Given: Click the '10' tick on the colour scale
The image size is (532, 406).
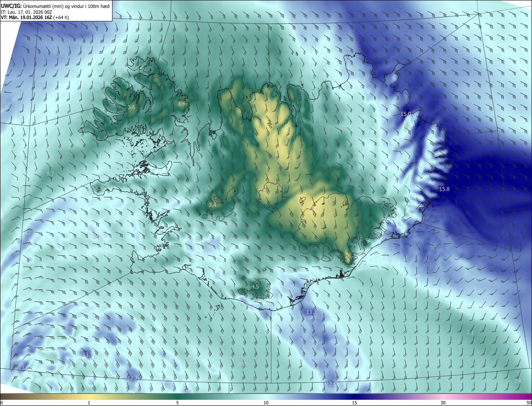Looking at the screenshot, I should 266,403.
